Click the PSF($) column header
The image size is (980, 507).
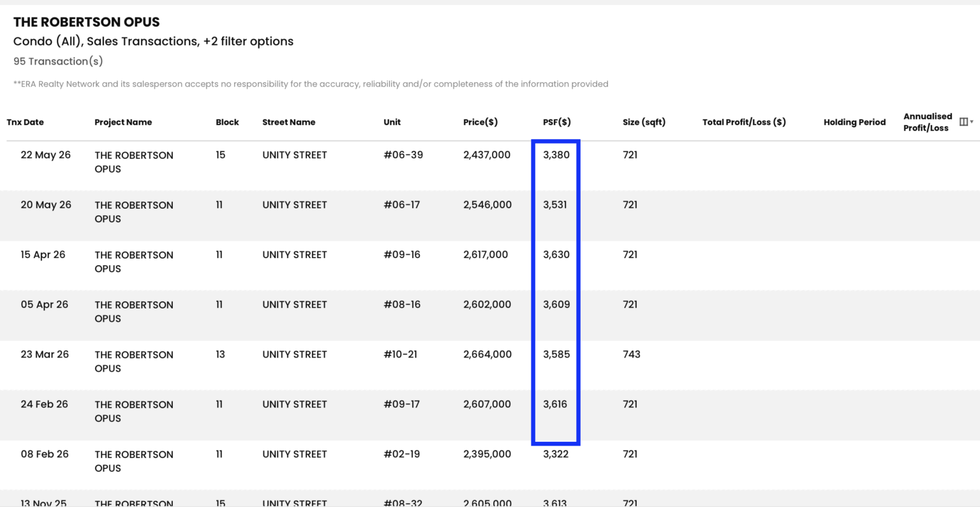(x=557, y=122)
